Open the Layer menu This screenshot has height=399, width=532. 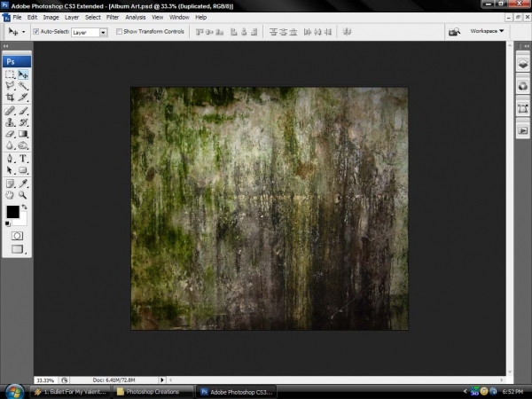click(x=72, y=18)
